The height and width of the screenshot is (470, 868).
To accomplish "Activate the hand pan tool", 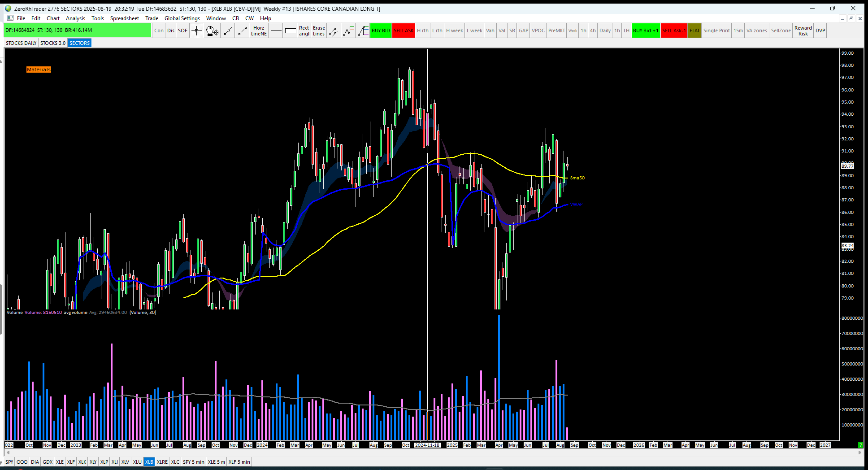I will (x=212, y=30).
